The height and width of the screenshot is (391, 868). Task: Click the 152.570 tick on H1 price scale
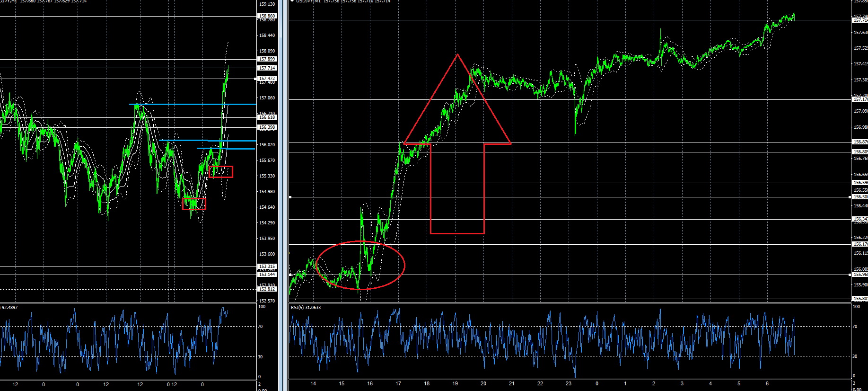(x=267, y=301)
